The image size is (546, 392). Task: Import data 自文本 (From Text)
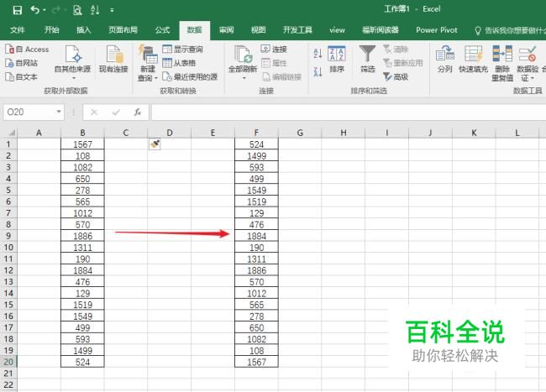[x=22, y=77]
